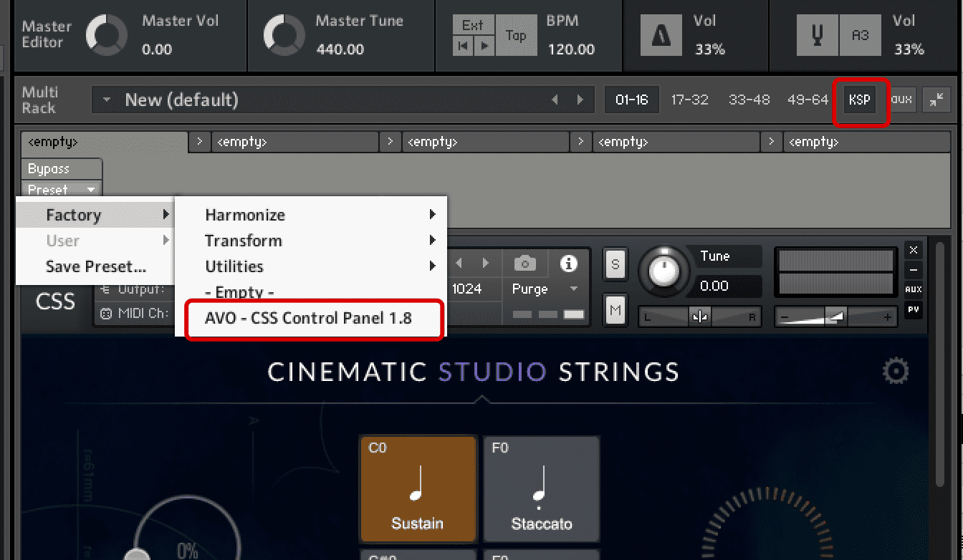Mute the instrument with M button
The width and height of the screenshot is (963, 560).
point(614,310)
